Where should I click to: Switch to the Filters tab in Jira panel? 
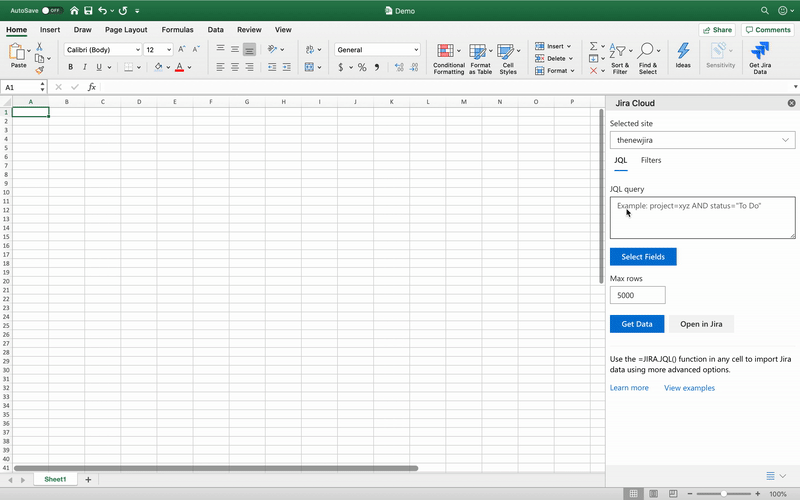pyautogui.click(x=651, y=160)
